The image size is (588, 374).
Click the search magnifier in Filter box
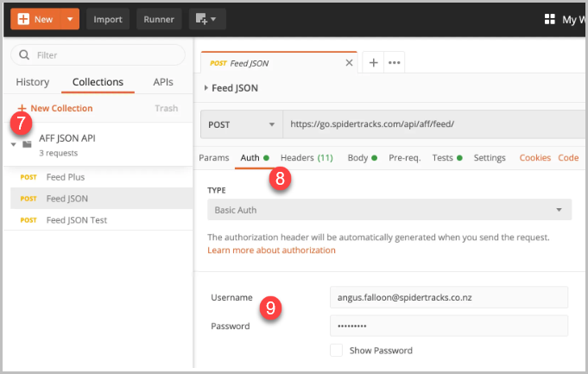[x=24, y=55]
